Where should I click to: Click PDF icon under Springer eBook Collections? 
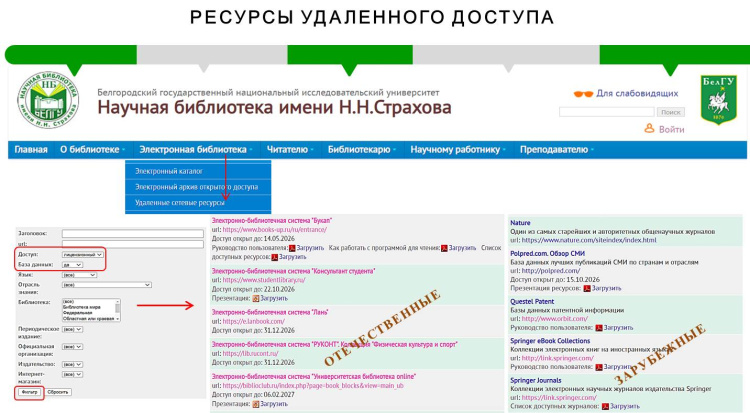599,368
